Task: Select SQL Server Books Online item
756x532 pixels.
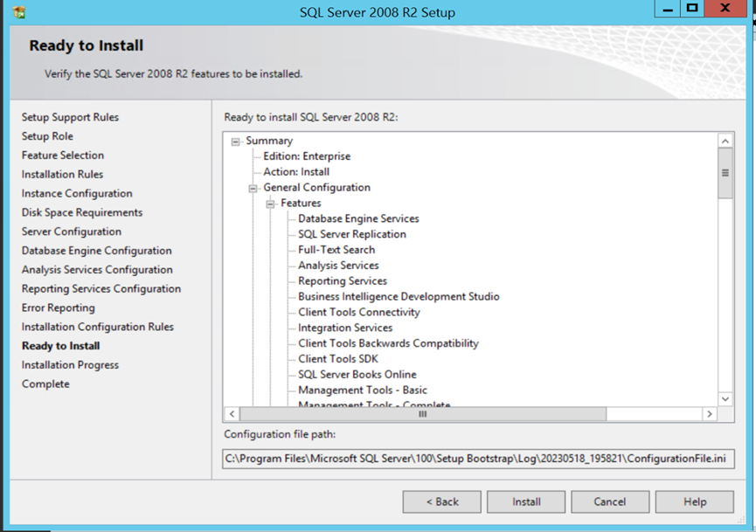Action: pos(357,375)
